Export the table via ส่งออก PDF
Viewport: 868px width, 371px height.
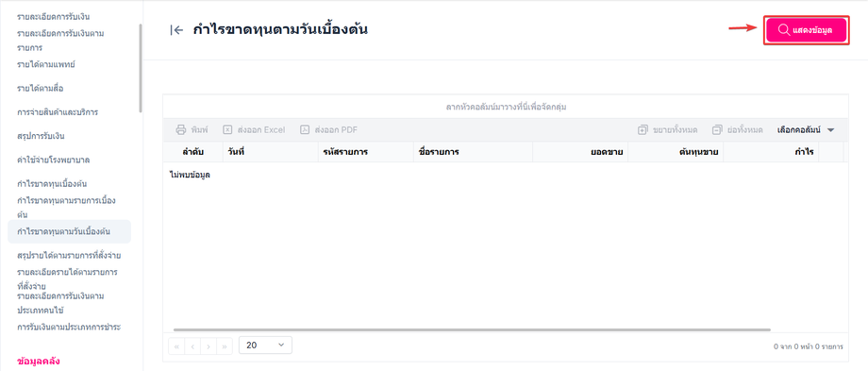[329, 130]
